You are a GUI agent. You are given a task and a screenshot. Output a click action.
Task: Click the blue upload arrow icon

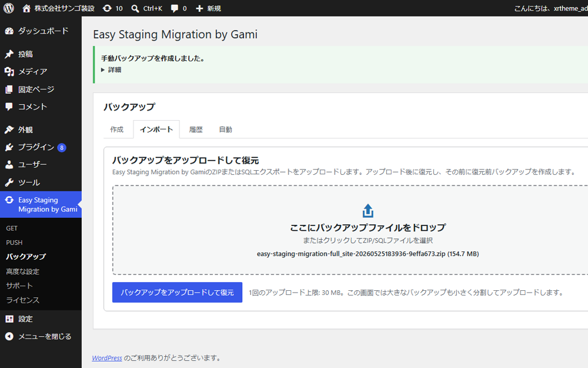[x=368, y=211]
